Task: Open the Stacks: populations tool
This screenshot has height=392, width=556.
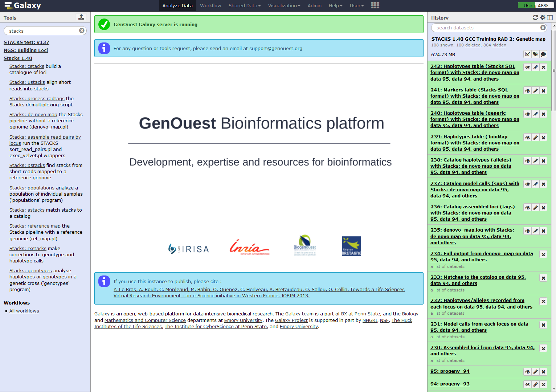Action: [x=32, y=188]
